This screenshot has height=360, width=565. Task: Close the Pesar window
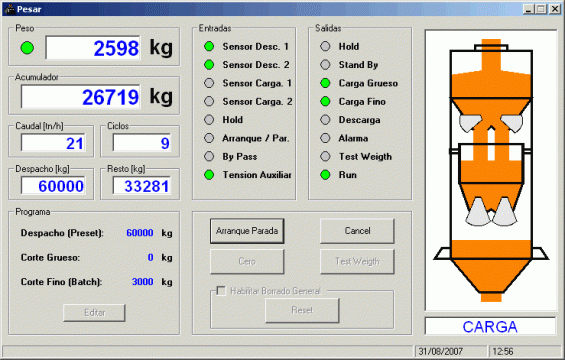click(x=555, y=9)
